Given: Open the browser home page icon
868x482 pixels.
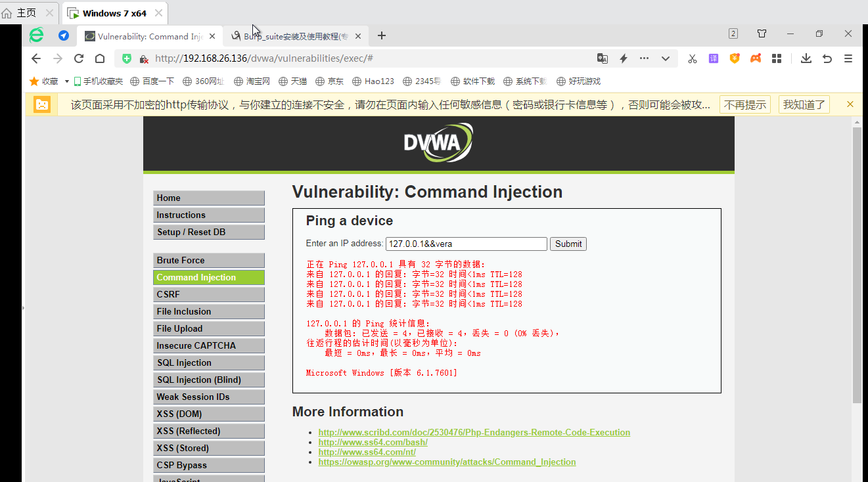Looking at the screenshot, I should (100, 58).
